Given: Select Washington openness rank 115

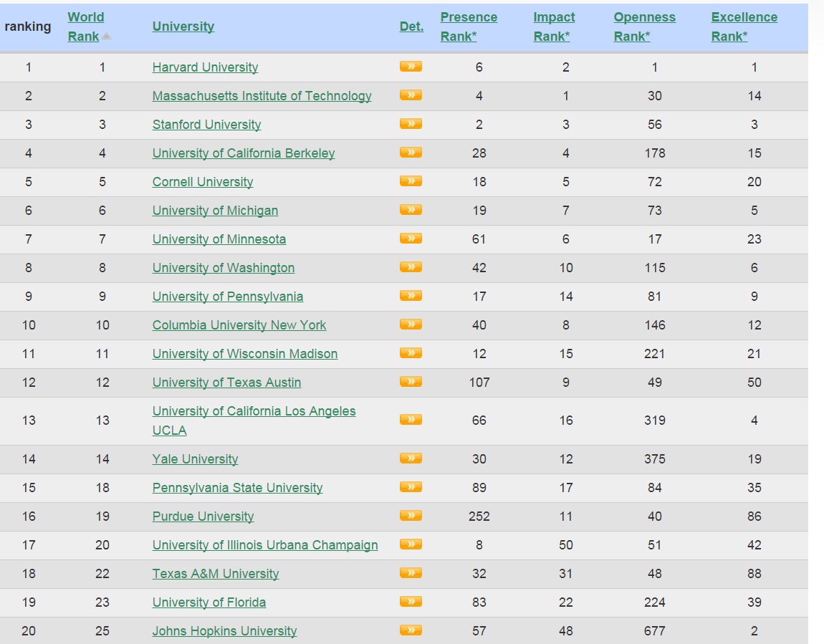Looking at the screenshot, I should pos(655,268).
